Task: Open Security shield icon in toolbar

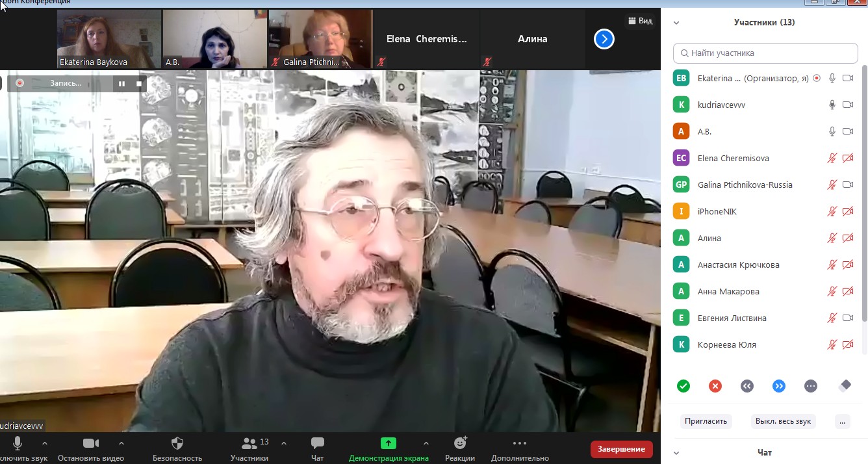Action: [177, 444]
